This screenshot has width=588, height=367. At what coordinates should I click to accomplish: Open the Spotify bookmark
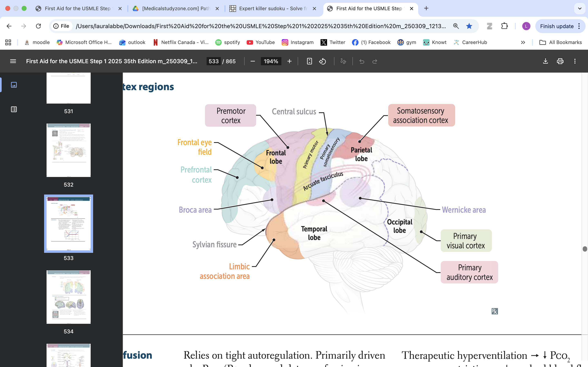(227, 42)
